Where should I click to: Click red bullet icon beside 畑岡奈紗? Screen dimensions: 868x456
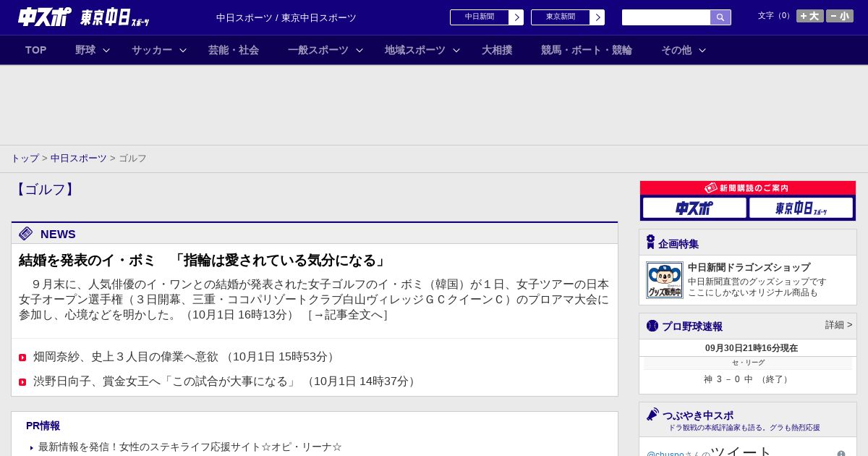[x=22, y=358]
